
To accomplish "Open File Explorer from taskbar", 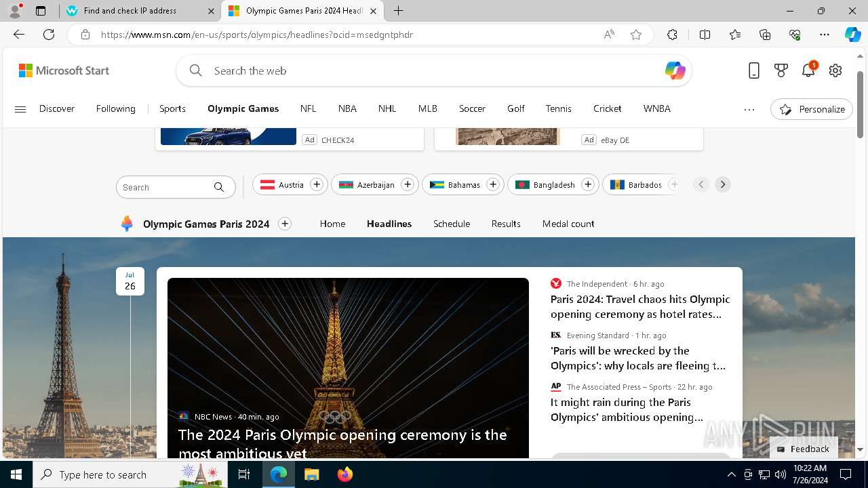I will (311, 474).
